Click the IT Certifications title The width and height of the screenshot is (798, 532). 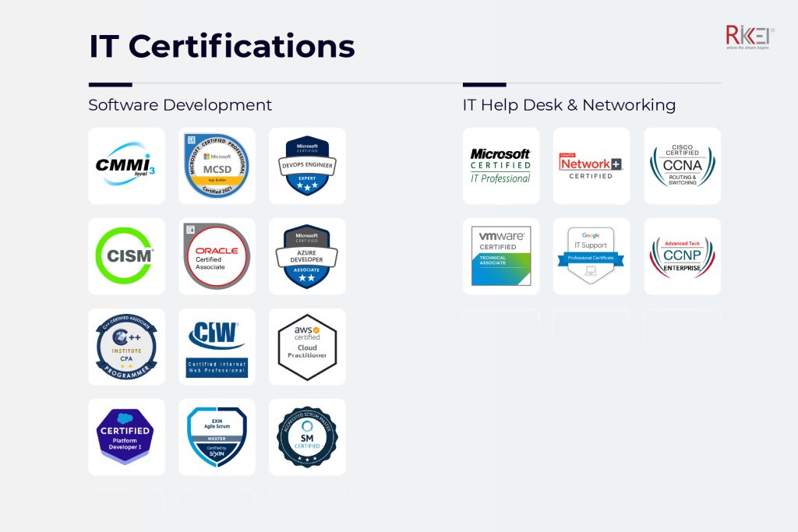pyautogui.click(x=222, y=46)
